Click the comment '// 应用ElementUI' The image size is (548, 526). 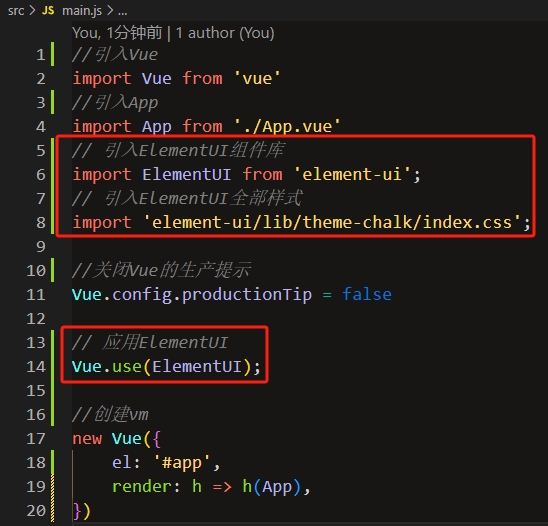(x=150, y=342)
